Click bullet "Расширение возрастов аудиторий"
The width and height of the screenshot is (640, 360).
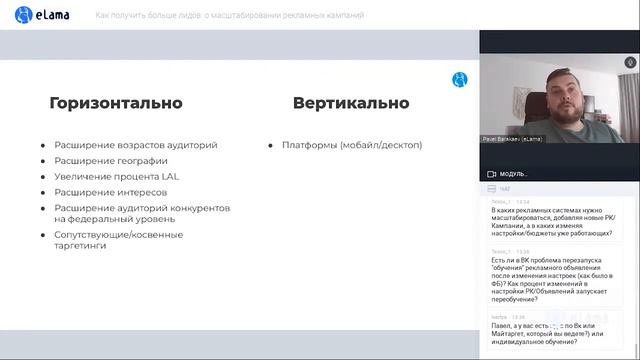point(136,145)
